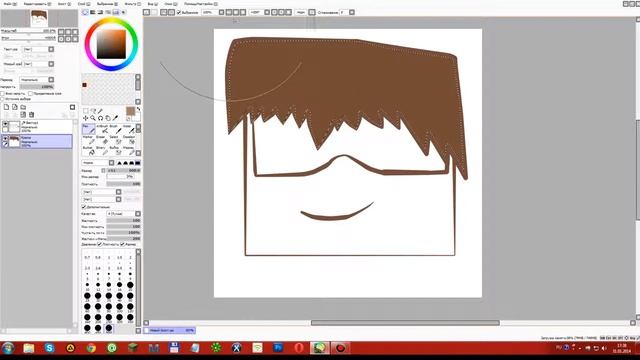Click the Undo button in top toolbar
The width and height of the screenshot is (640, 360).
(147, 12)
